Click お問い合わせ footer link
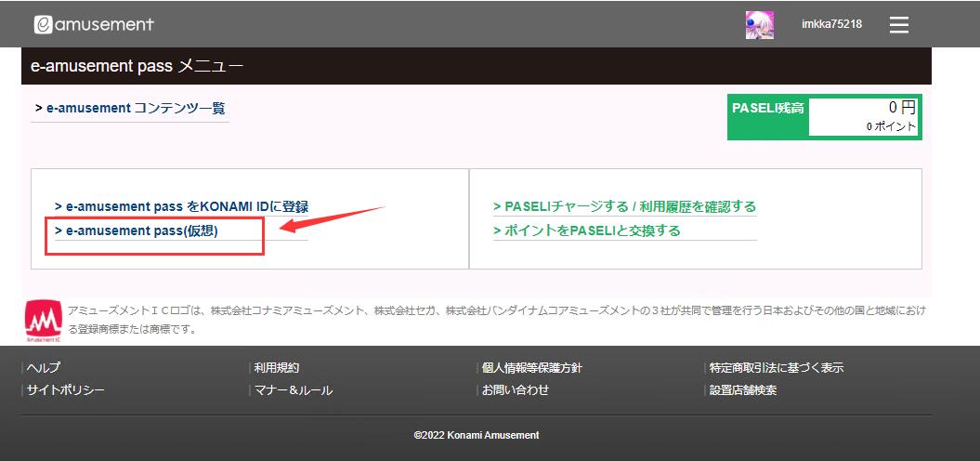The width and height of the screenshot is (980, 461). tap(516, 390)
